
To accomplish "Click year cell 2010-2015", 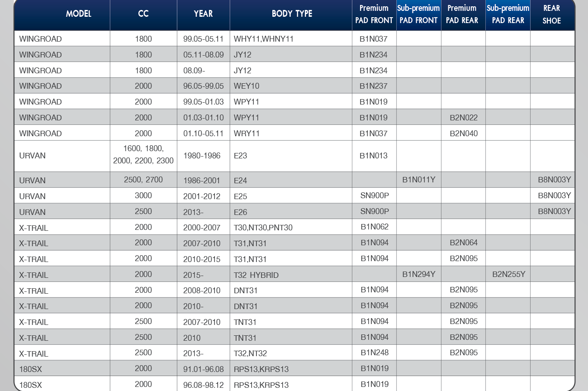I will coord(202,259).
